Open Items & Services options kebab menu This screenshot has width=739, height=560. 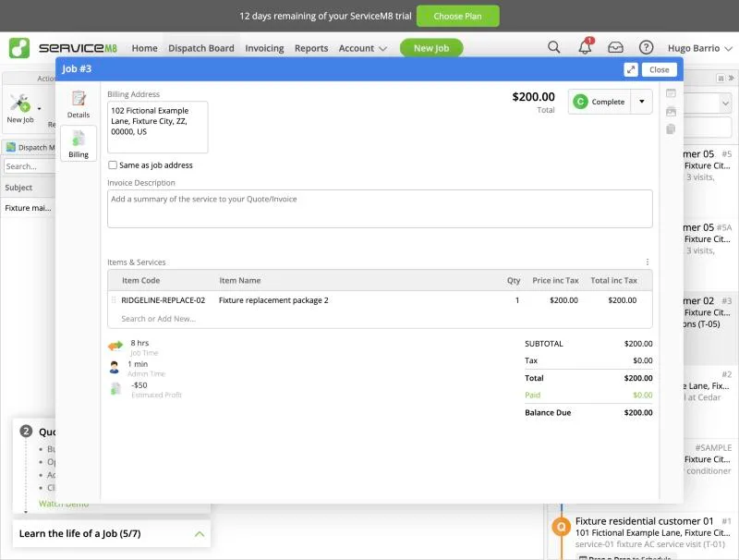coord(648,262)
